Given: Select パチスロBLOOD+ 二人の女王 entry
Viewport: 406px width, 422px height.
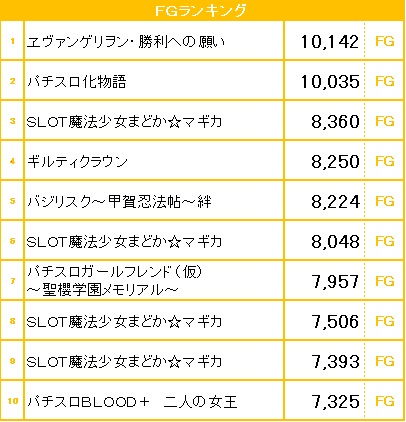Looking at the screenshot, I should click(x=132, y=402).
